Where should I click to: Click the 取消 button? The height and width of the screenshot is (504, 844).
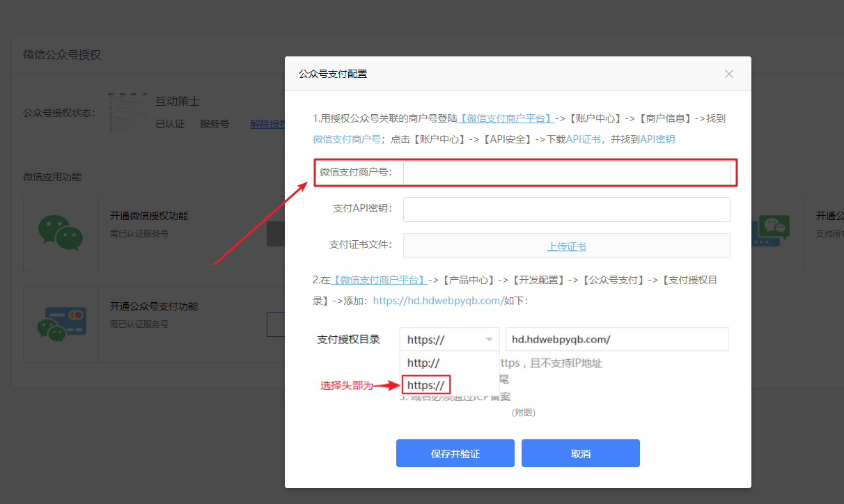(x=581, y=453)
